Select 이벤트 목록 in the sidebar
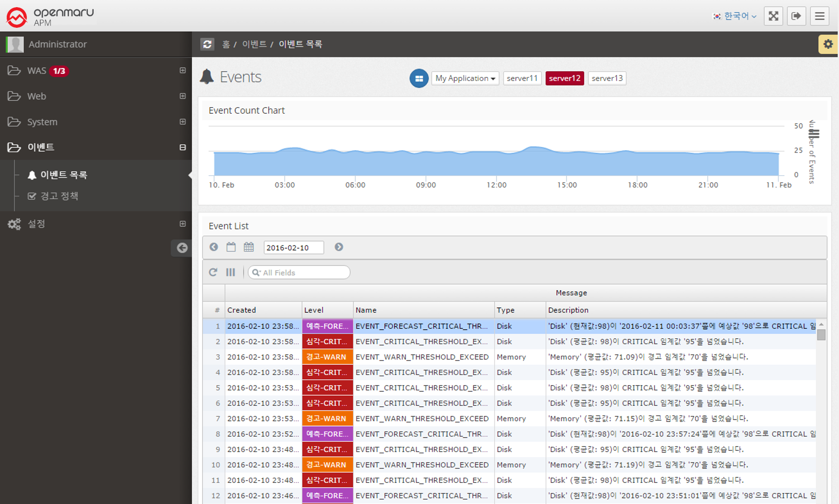The height and width of the screenshot is (504, 839). [x=64, y=175]
